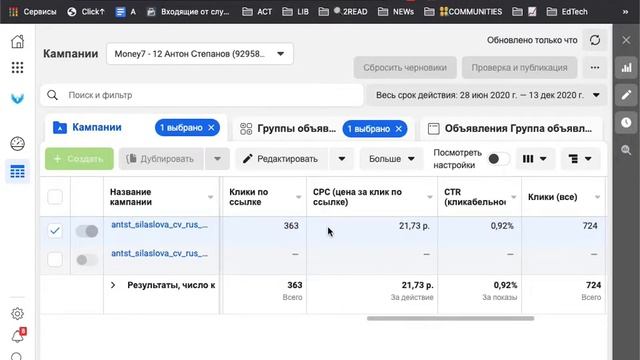This screenshot has height=360, width=640.
Task: Open the inspect magnifier panel icon
Action: 626,150
